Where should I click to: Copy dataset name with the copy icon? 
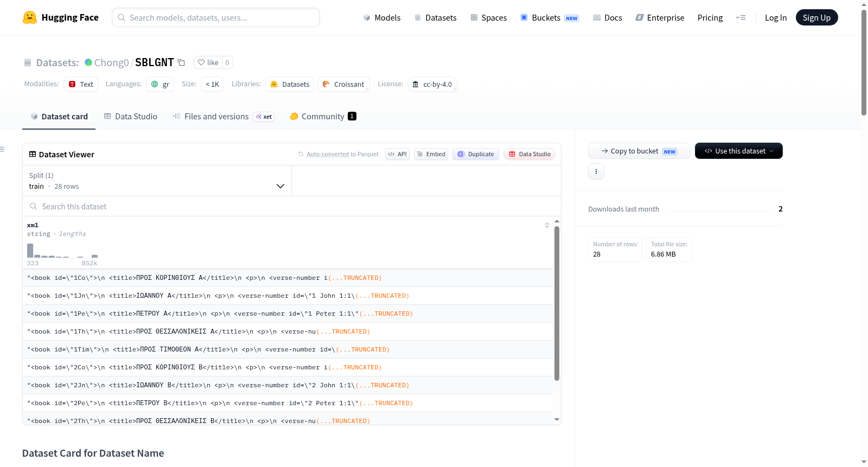pos(181,62)
